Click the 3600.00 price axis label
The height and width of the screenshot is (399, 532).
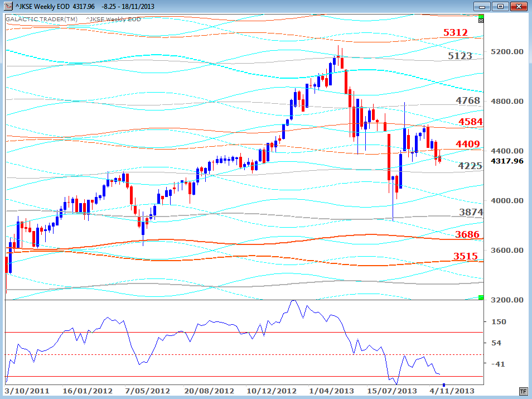(x=507, y=250)
